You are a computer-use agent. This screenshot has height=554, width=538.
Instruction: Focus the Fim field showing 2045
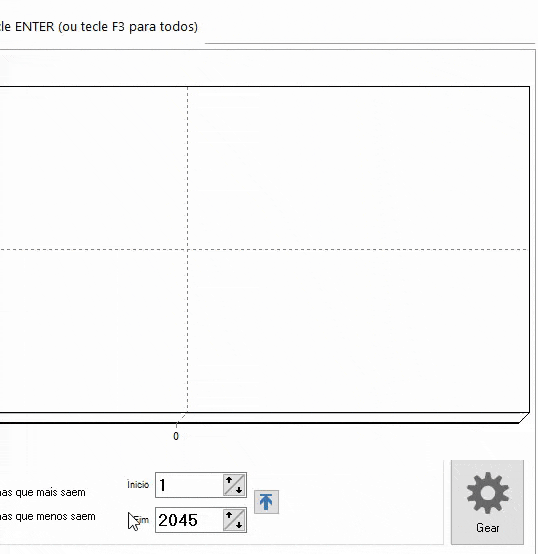[189, 520]
